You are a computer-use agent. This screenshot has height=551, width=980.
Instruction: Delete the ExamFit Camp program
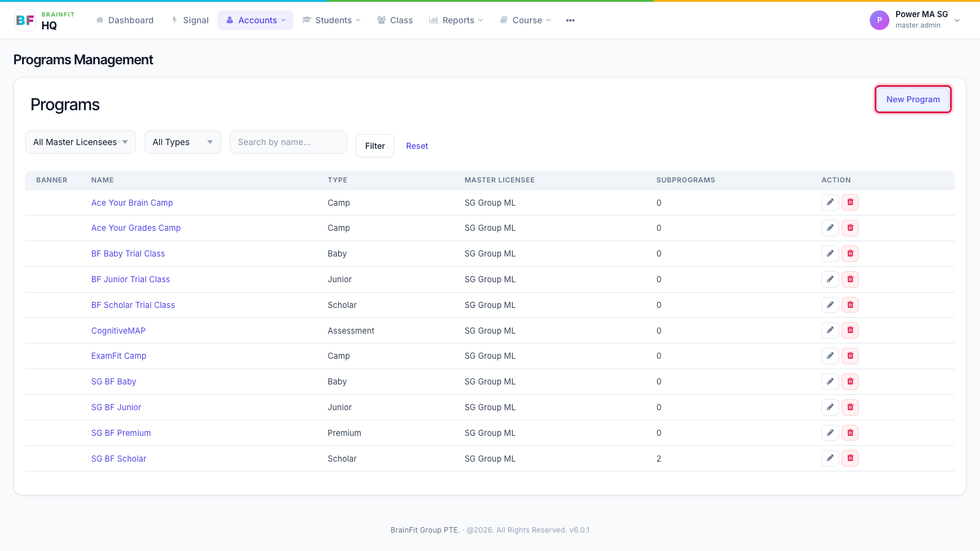[850, 356]
